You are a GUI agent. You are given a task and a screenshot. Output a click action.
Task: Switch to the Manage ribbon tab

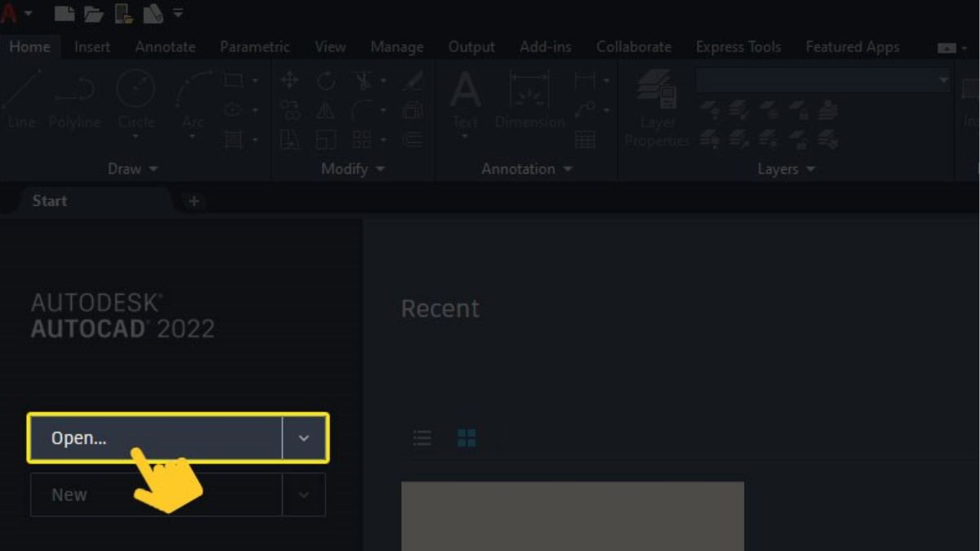click(396, 47)
